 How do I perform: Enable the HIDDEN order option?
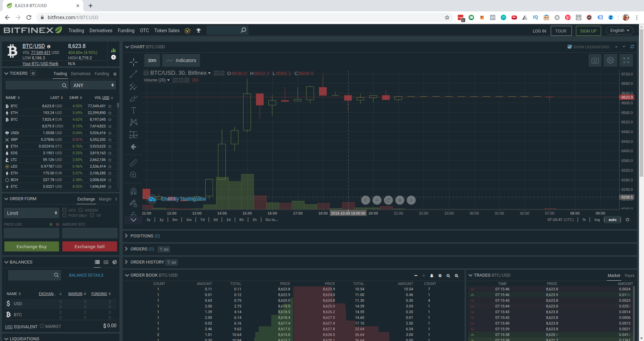tap(80, 210)
